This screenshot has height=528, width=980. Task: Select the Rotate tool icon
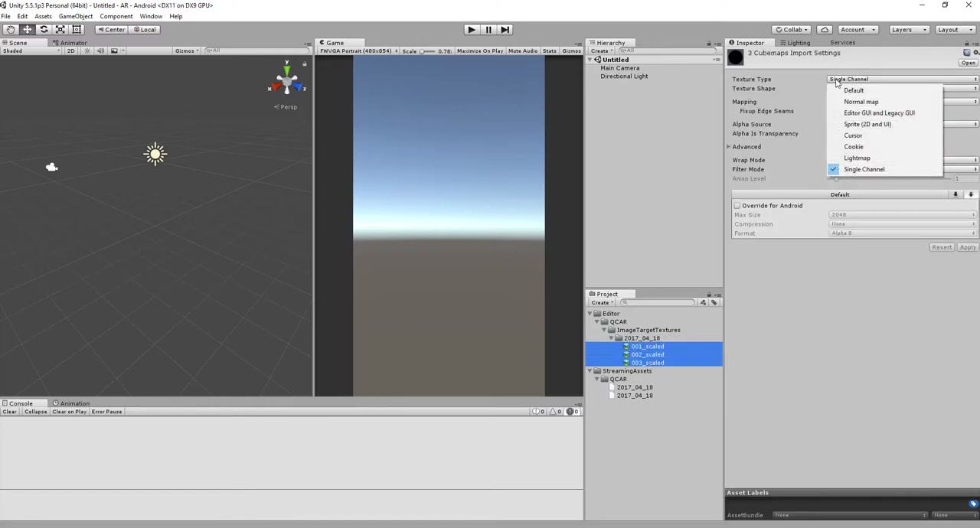[44, 29]
